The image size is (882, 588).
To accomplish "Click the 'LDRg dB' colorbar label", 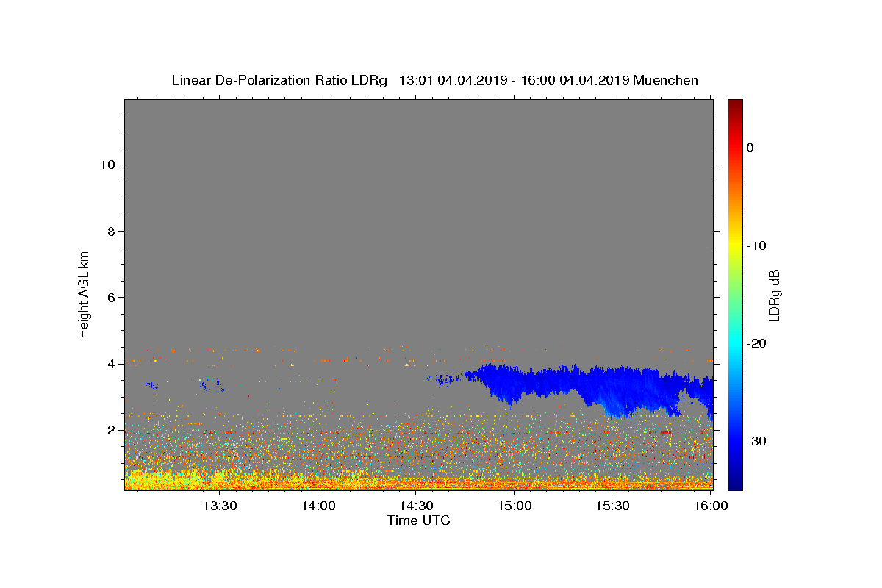I will point(773,294).
